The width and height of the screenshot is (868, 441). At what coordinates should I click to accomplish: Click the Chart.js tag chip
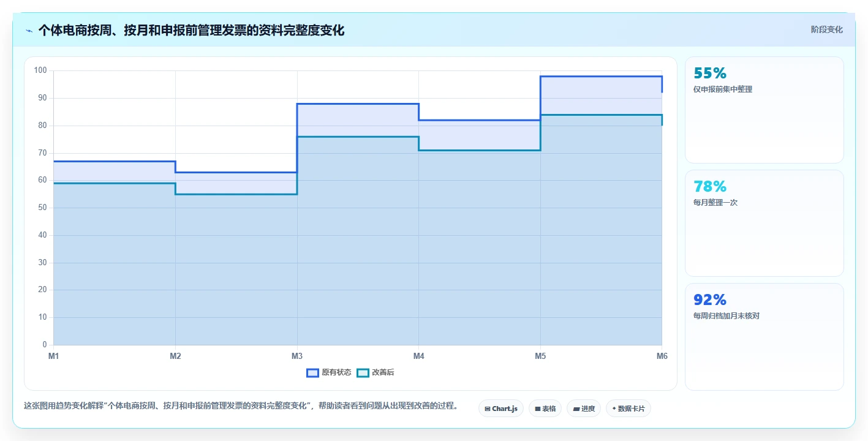point(501,409)
